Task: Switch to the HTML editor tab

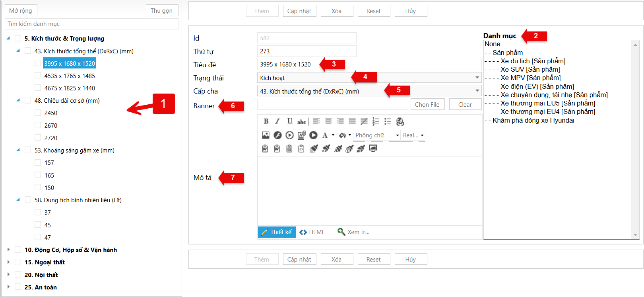Action: point(312,232)
